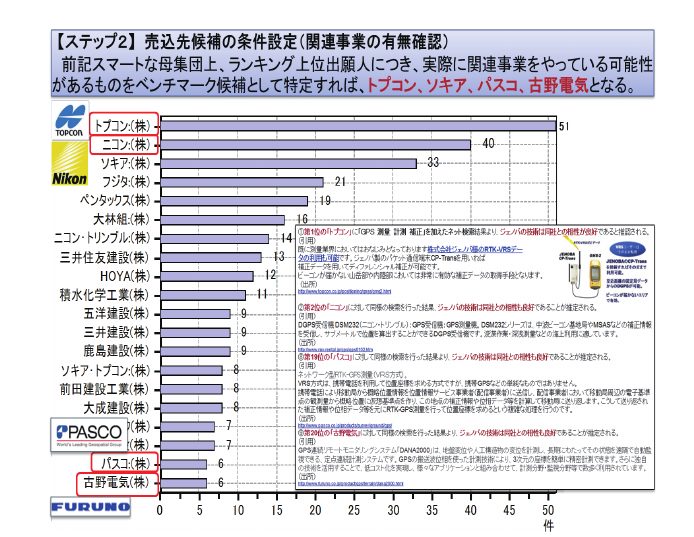
Task: Select the 三井住友建設(株) chart label
Action: 105,257
